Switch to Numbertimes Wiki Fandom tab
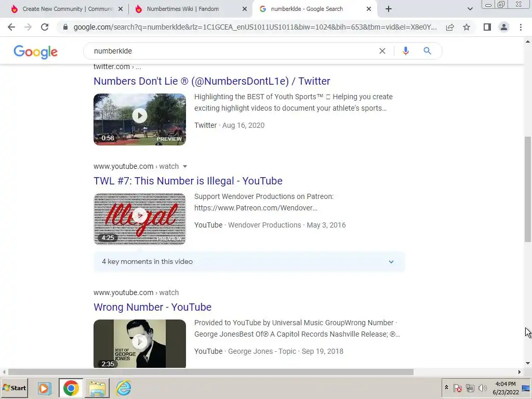 coord(190,9)
